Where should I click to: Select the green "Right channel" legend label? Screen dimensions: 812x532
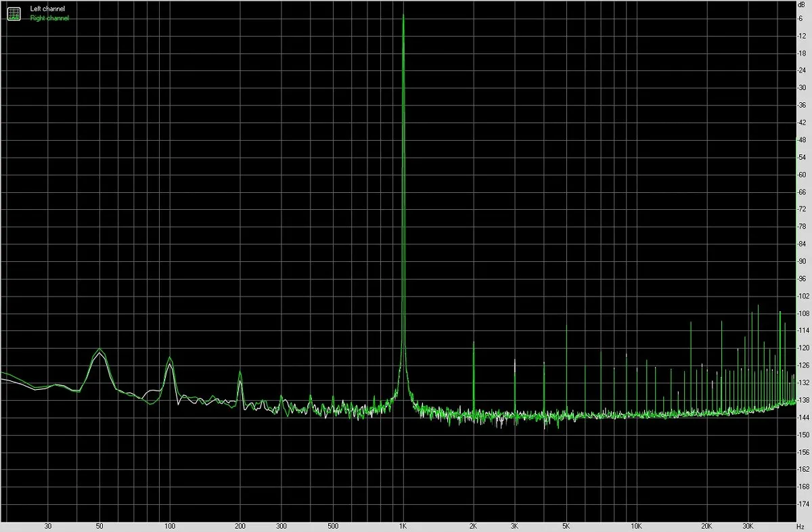click(49, 18)
